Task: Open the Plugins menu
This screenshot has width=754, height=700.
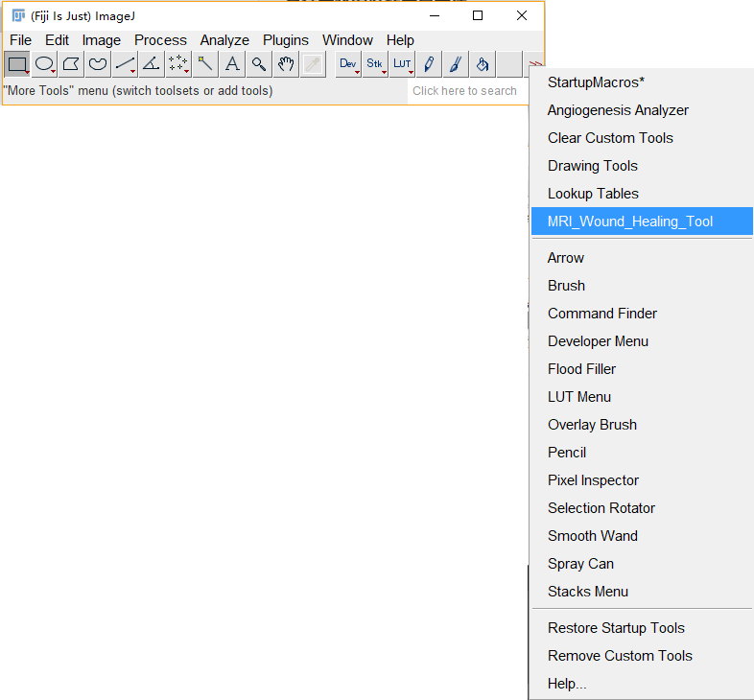Action: point(286,40)
